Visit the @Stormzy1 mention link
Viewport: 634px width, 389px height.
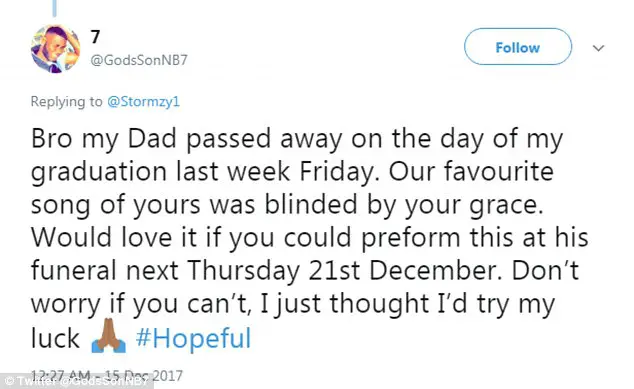pos(143,101)
